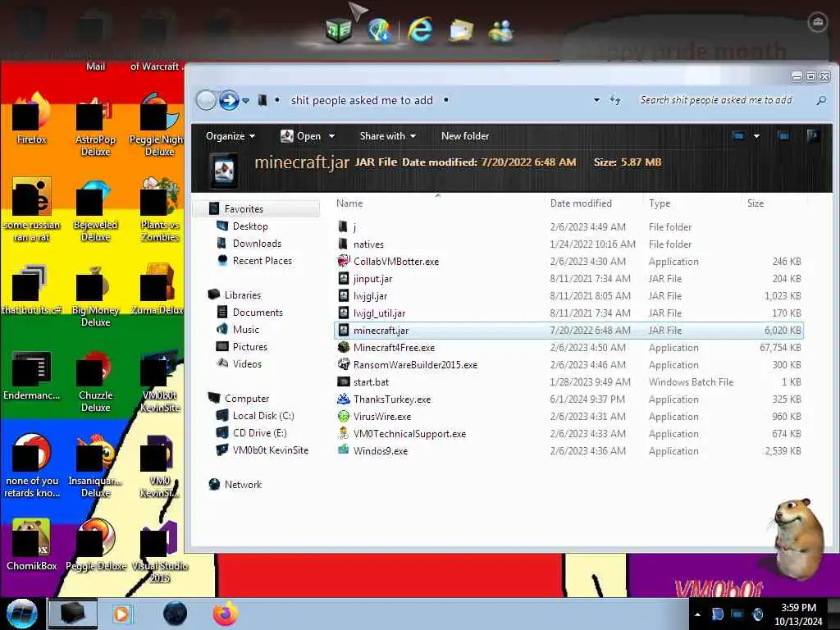
Task: Open Bejeweled Deluxe desktop shortcut
Action: (x=95, y=211)
